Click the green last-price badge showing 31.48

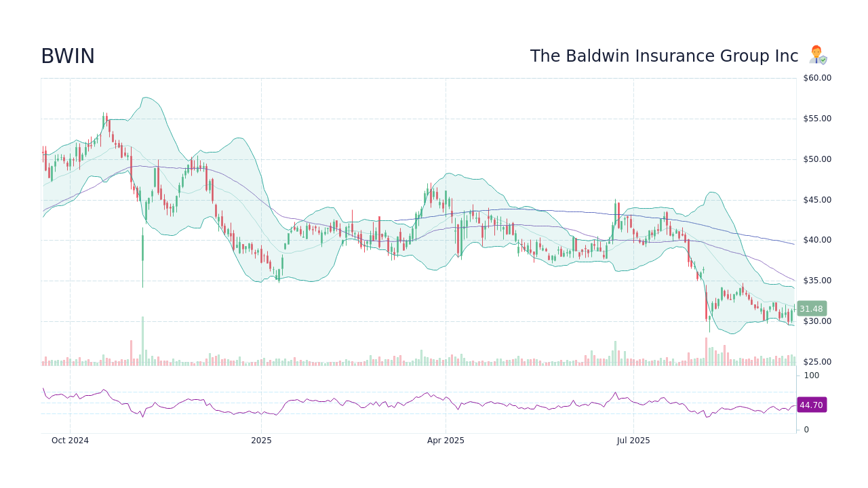tap(812, 308)
